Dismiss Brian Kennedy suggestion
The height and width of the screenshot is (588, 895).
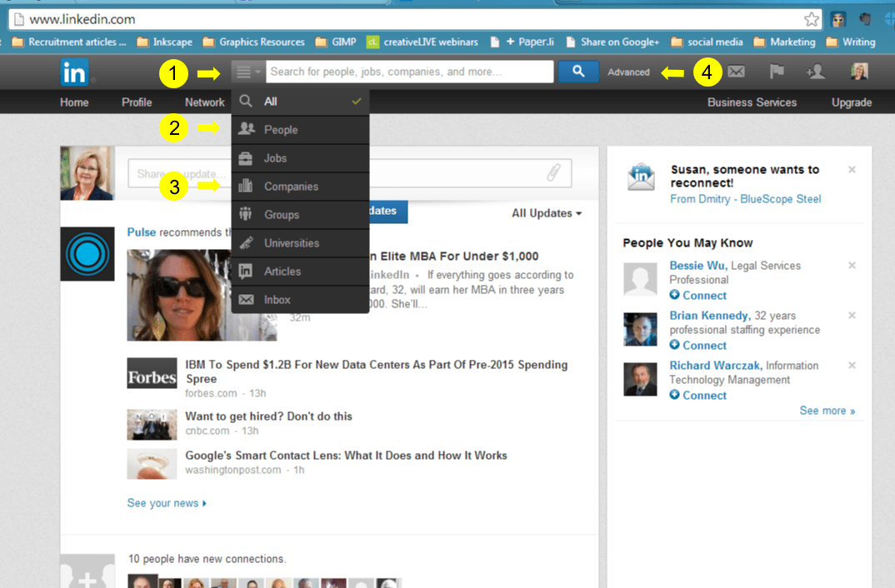point(852,316)
